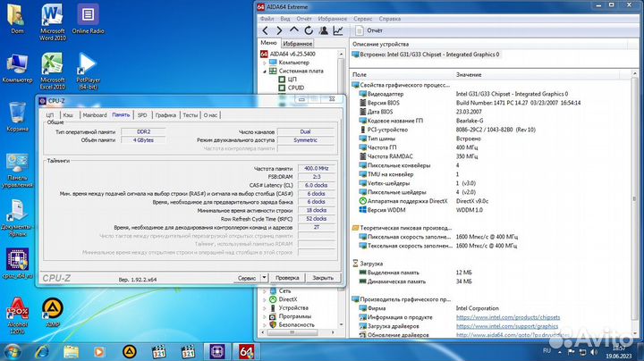Click Сервис button in CPU-Z
The height and width of the screenshot is (361, 644).
(x=247, y=278)
